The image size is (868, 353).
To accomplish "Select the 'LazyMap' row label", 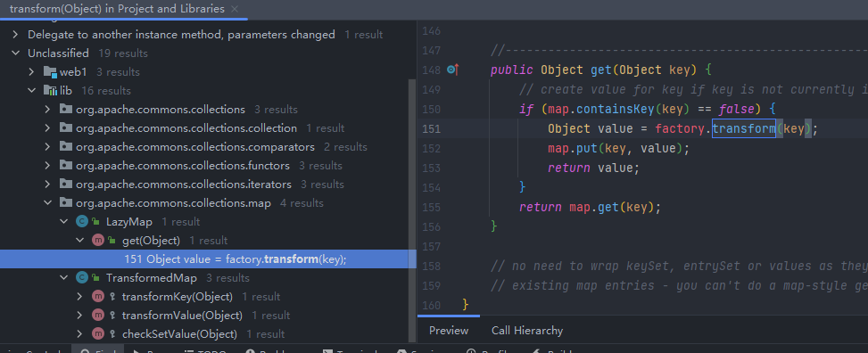I will tap(129, 222).
